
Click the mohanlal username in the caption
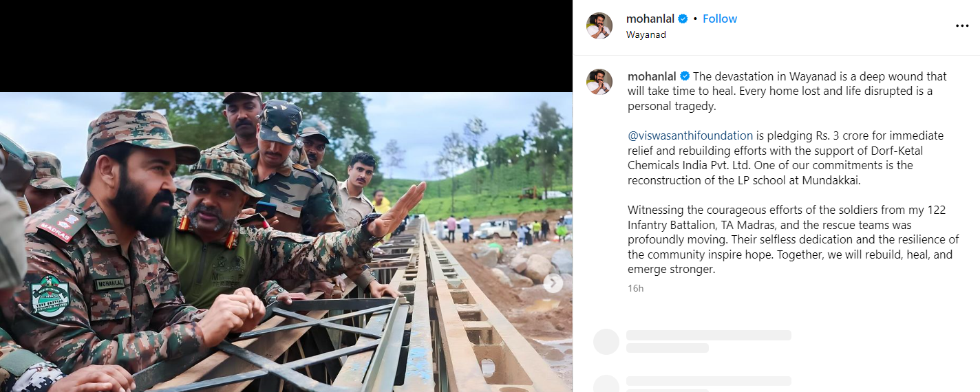coord(652,76)
